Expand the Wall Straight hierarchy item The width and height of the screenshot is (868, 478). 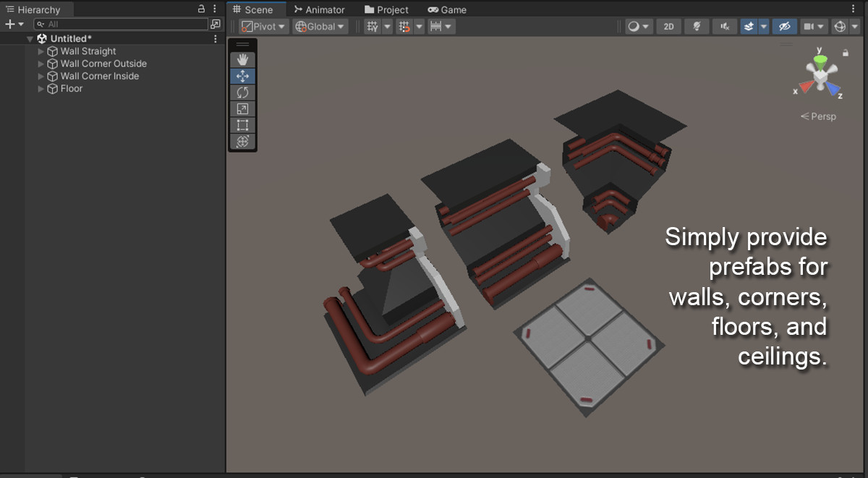click(41, 51)
